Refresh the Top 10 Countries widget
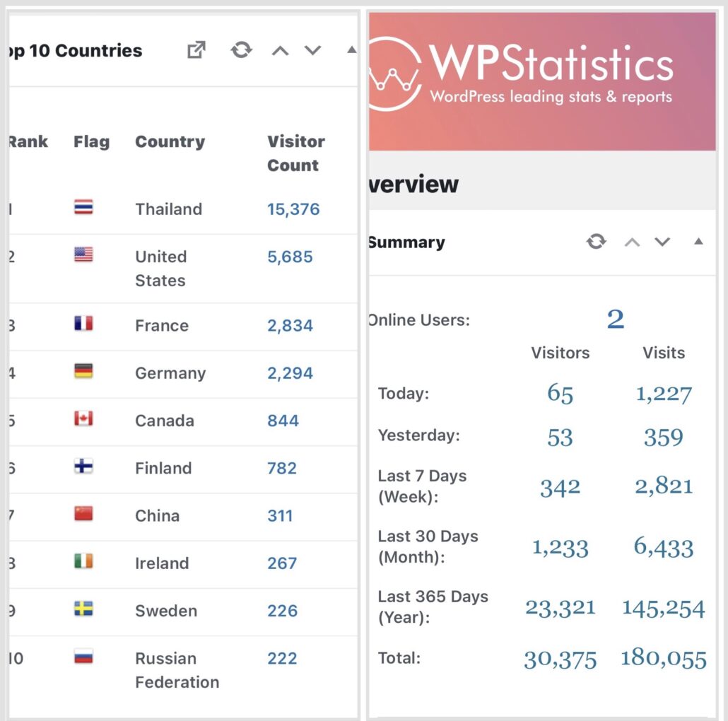 coord(242,50)
